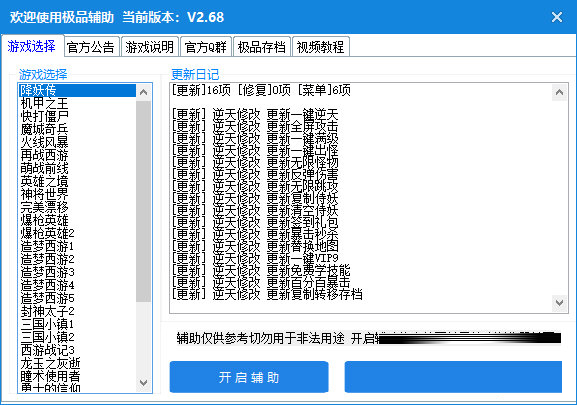The image size is (577, 405).
Task: Select 魔城奇兵 in the game list
Action: (77, 129)
